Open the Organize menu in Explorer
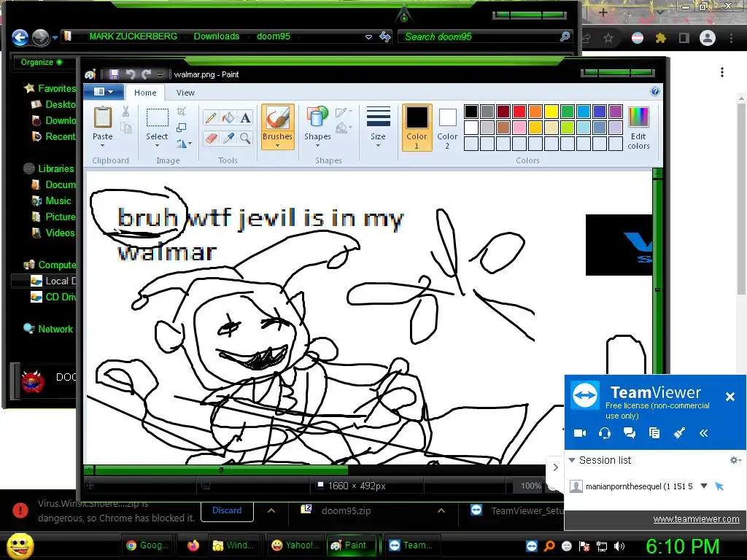Screen dimensions: 747x560 pyautogui.click(x=41, y=62)
